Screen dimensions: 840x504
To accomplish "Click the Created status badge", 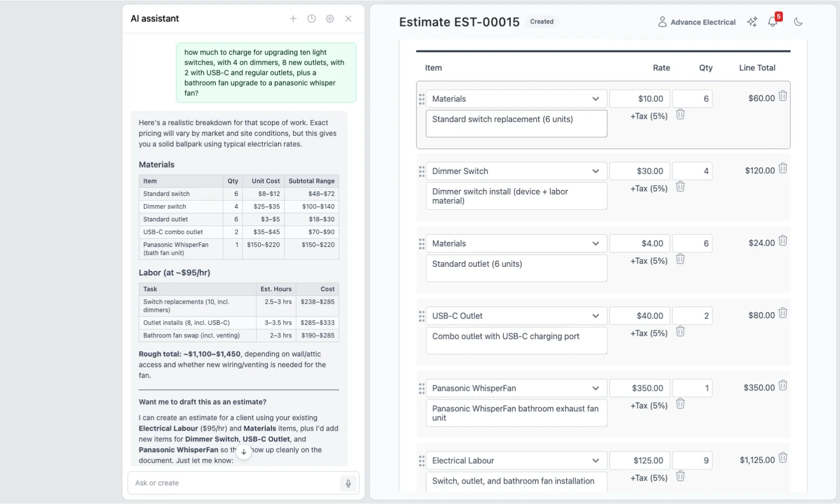I will click(542, 21).
